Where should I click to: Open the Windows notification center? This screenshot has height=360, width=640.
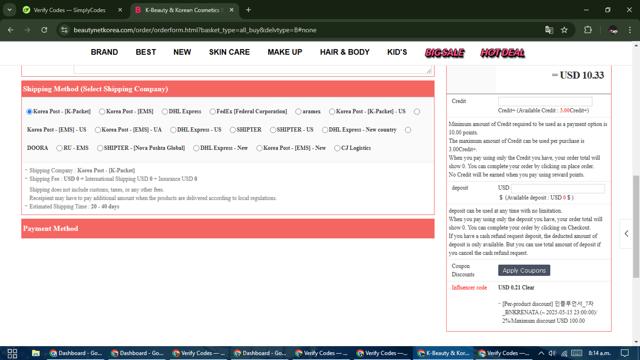click(x=625, y=353)
